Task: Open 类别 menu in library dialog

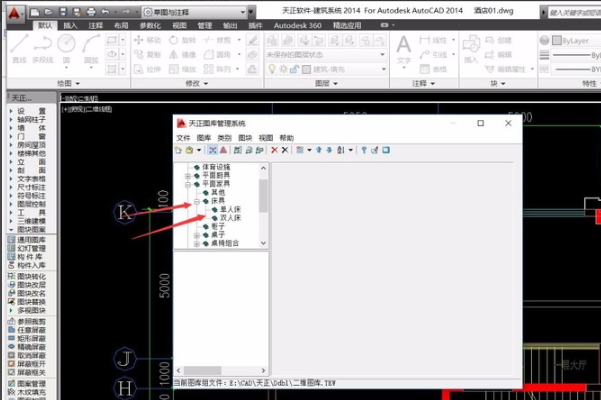Action: pos(224,138)
